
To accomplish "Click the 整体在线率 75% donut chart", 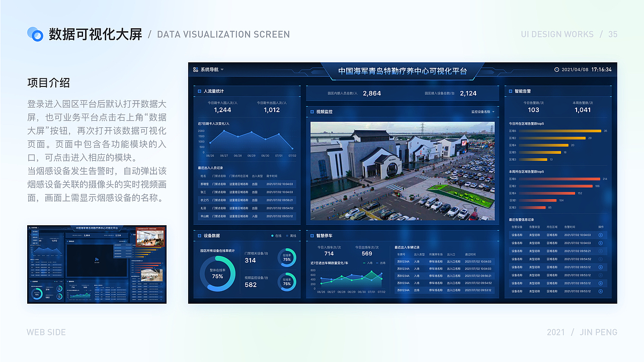I will click(217, 274).
